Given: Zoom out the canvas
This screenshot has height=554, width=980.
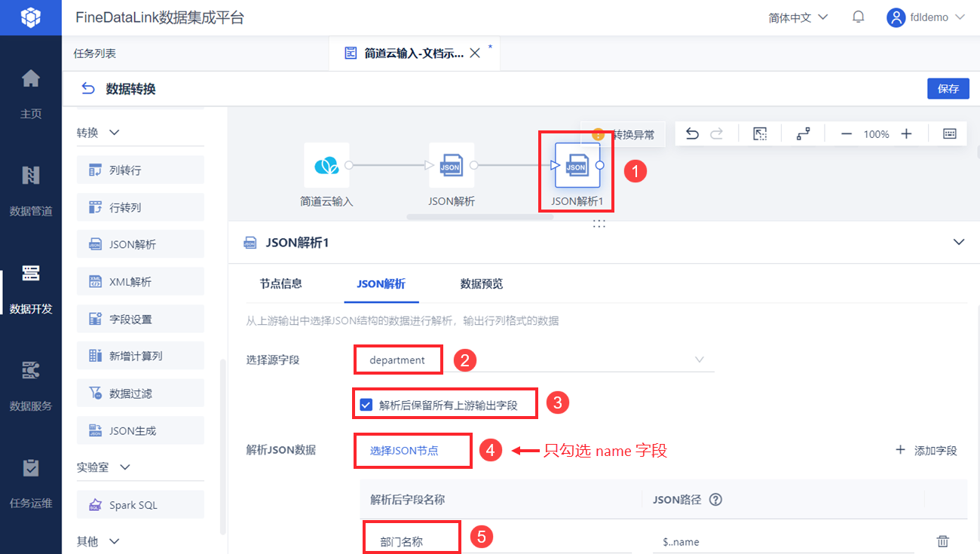Looking at the screenshot, I should (846, 133).
